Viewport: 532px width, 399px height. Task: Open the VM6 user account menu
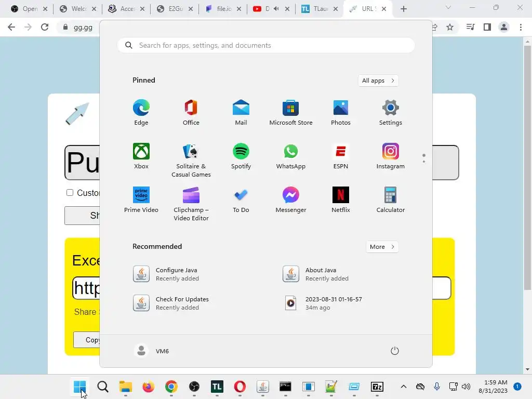pyautogui.click(x=152, y=351)
